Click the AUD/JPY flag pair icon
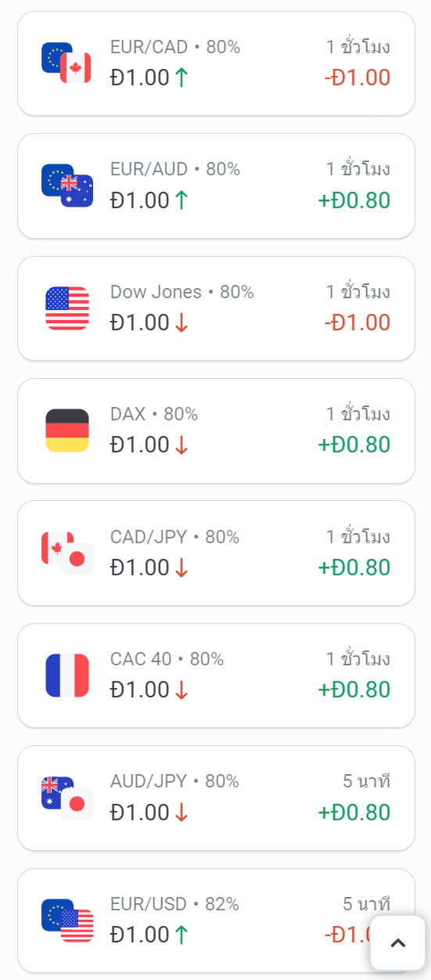Image resolution: width=431 pixels, height=980 pixels. pos(66,798)
